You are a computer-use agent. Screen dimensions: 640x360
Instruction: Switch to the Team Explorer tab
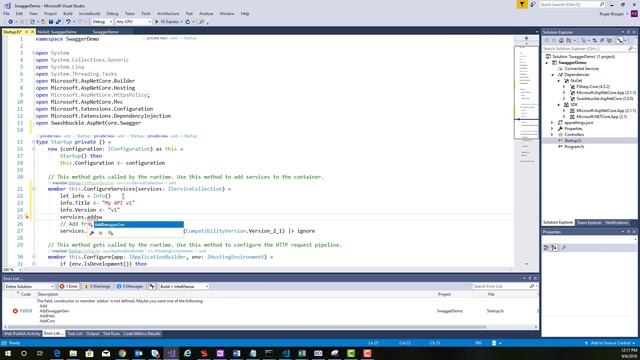click(589, 223)
